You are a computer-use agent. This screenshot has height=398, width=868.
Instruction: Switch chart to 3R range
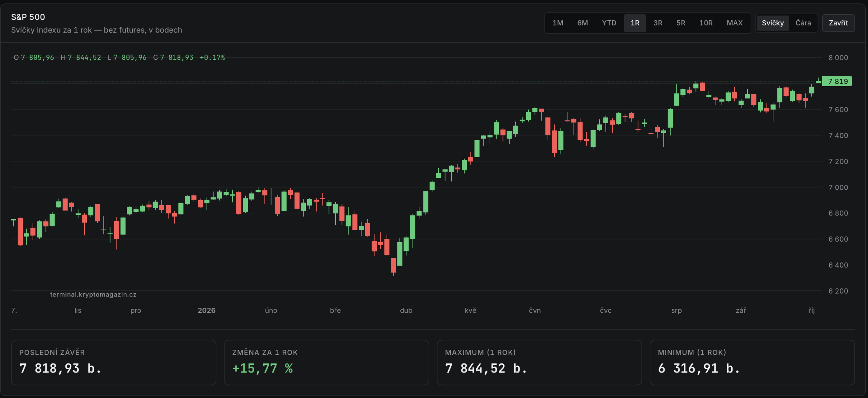coord(658,23)
